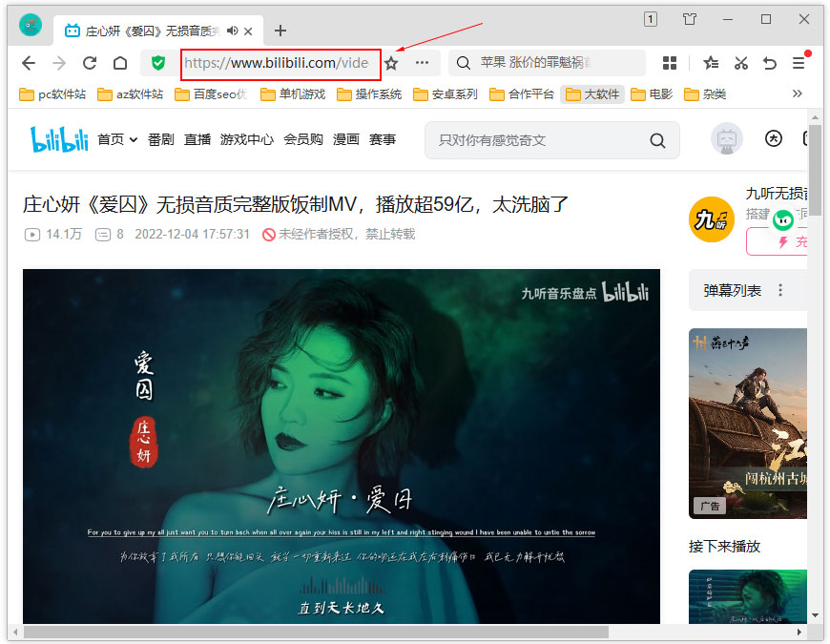Click the 未经作者授权，禁止转载 notice

pyautogui.click(x=339, y=234)
